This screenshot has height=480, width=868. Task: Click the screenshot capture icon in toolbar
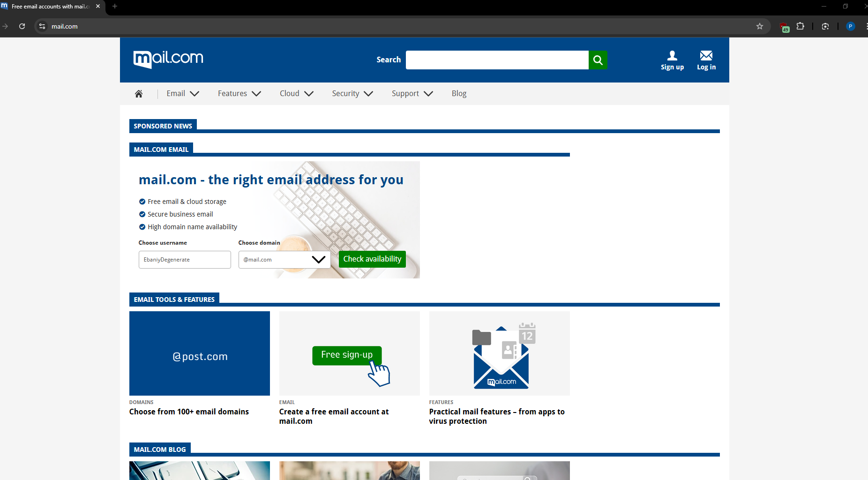(825, 26)
